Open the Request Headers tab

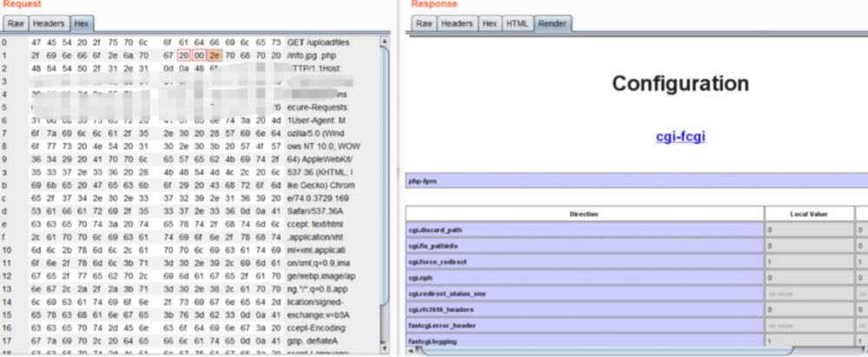click(49, 23)
